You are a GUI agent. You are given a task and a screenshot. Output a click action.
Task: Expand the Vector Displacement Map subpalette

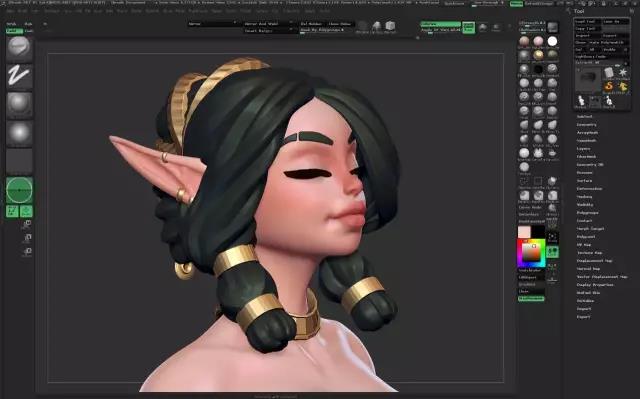[602, 277]
